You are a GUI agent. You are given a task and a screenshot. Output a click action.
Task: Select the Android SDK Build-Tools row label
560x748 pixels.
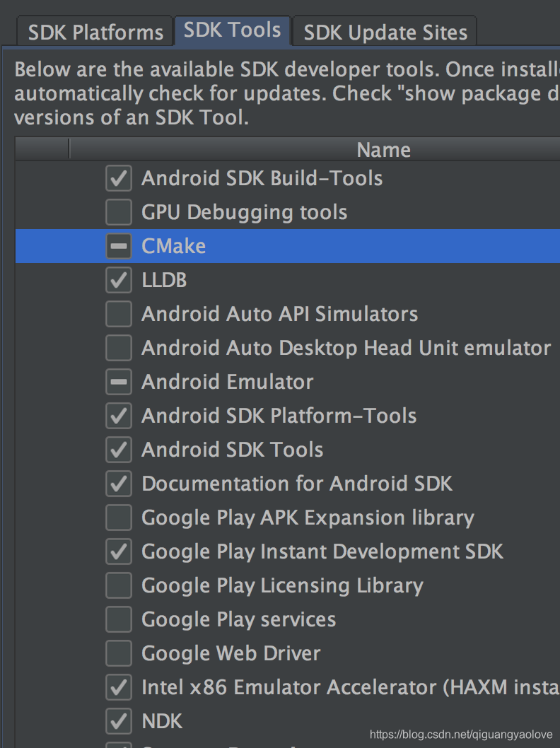(262, 178)
